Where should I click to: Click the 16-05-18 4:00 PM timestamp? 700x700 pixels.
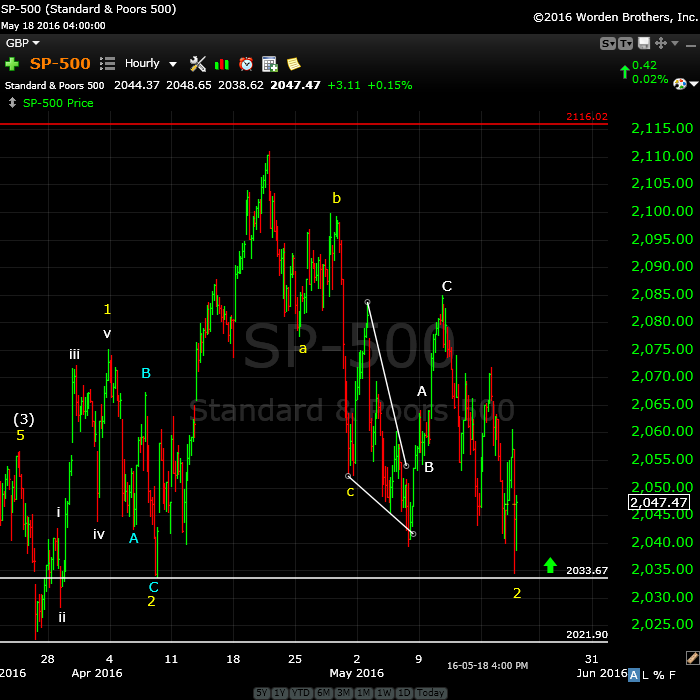tap(488, 666)
